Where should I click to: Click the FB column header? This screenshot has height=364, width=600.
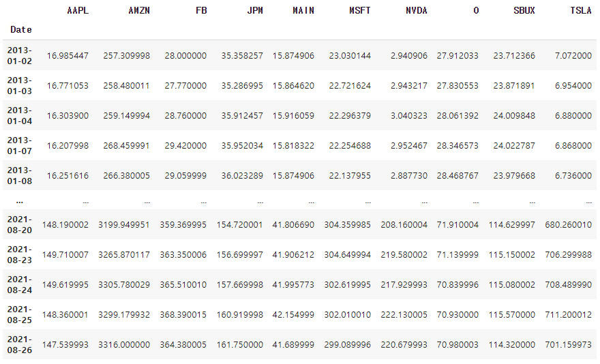coord(201,11)
